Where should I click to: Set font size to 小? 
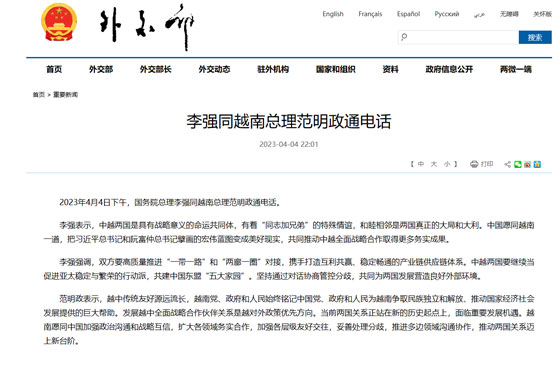tap(447, 164)
